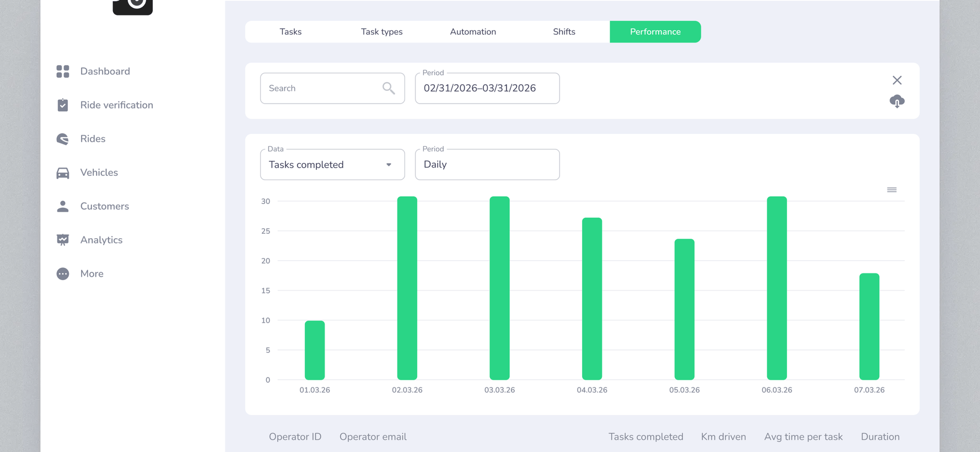This screenshot has width=980, height=452.
Task: Open the date range Period picker
Action: coord(487,88)
